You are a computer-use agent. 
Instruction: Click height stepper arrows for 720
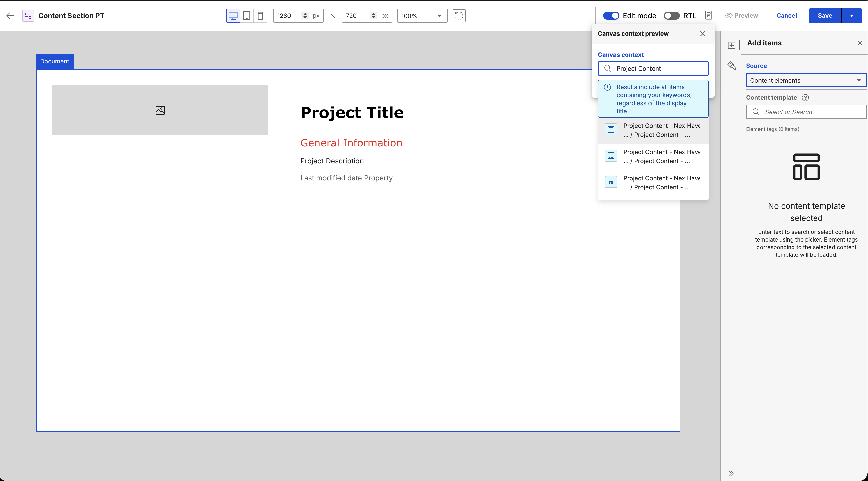[373, 16]
